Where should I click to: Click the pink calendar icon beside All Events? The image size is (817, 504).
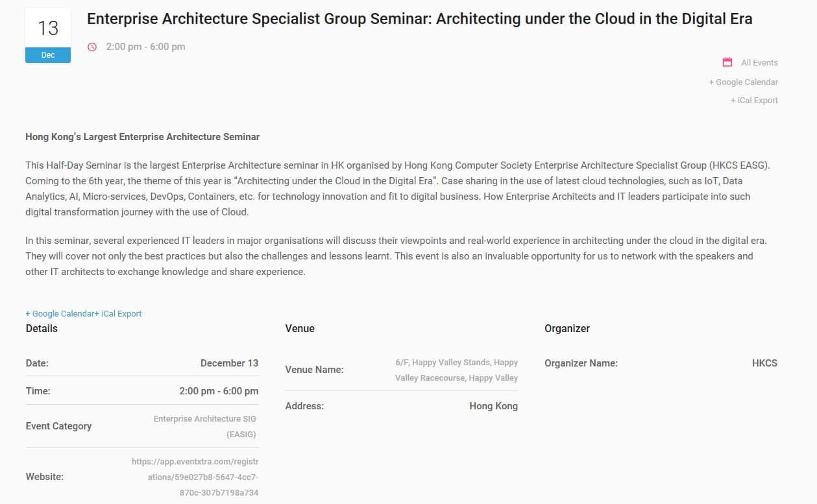click(727, 62)
